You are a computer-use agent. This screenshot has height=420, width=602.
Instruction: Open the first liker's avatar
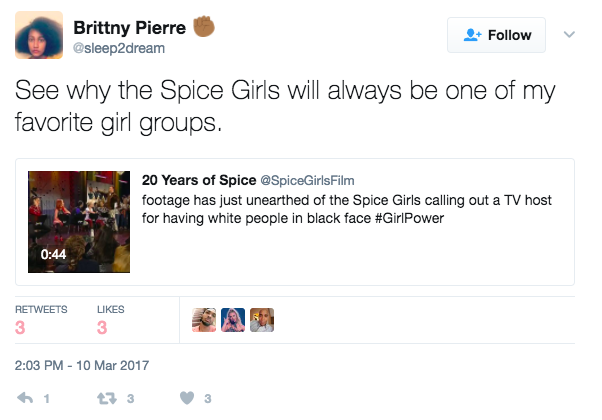pos(204,320)
